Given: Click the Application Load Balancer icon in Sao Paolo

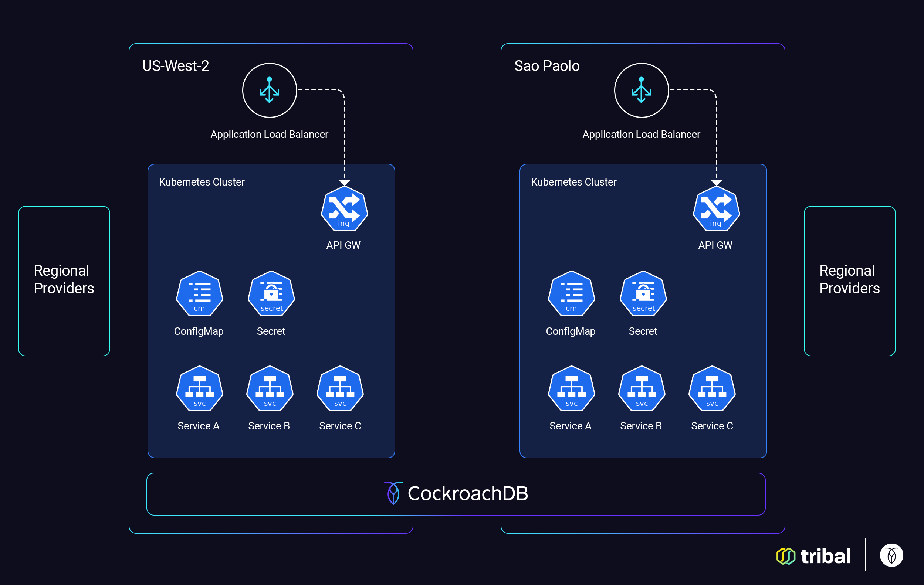Looking at the screenshot, I should point(641,90).
